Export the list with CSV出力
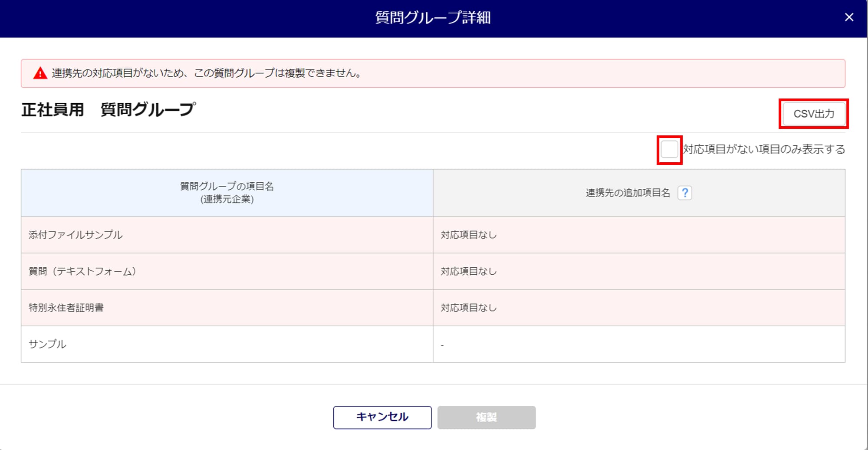Screen dimensions: 868x450 tap(813, 114)
